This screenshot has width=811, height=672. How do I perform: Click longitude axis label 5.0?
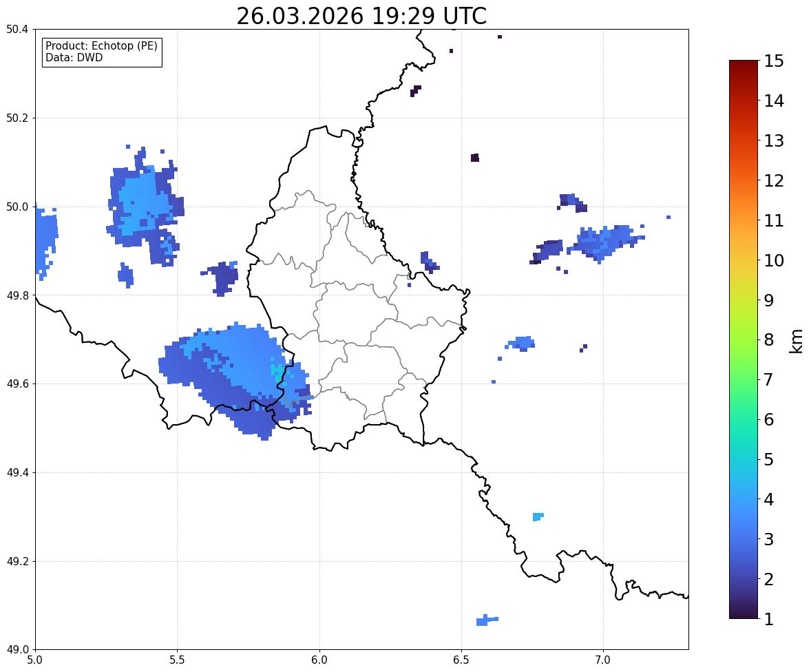pos(35,660)
